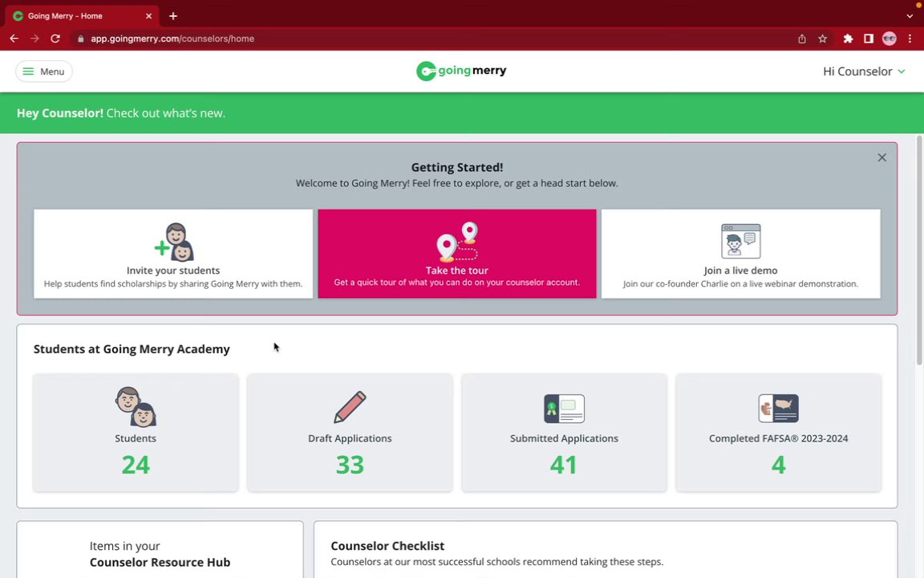Image resolution: width=924 pixels, height=578 pixels.
Task: Click the Counselor Resource Hub heading
Action: coord(160,562)
